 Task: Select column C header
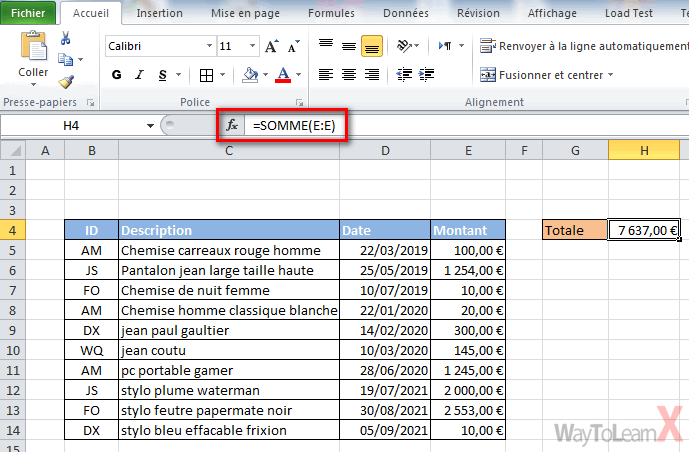(x=229, y=151)
